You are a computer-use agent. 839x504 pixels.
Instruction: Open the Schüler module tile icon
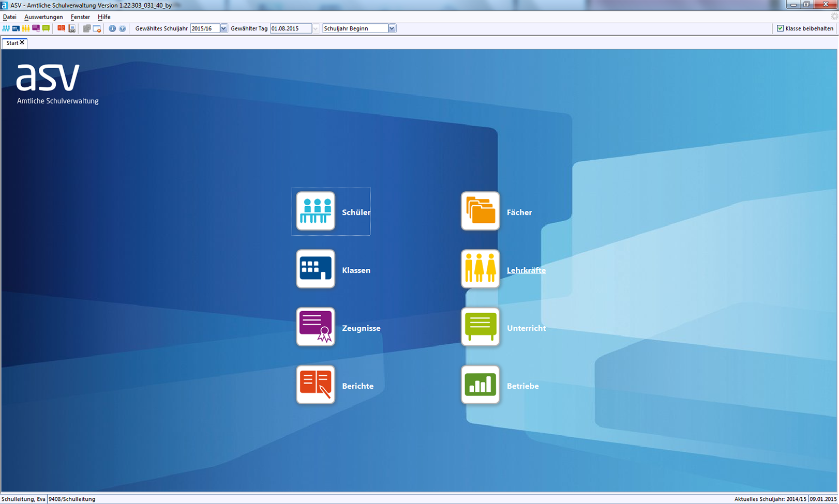[x=315, y=211]
